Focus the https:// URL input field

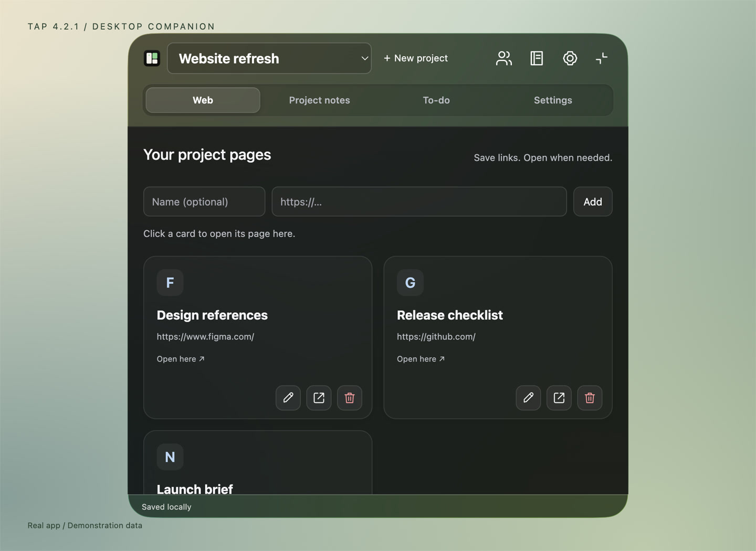[419, 202]
